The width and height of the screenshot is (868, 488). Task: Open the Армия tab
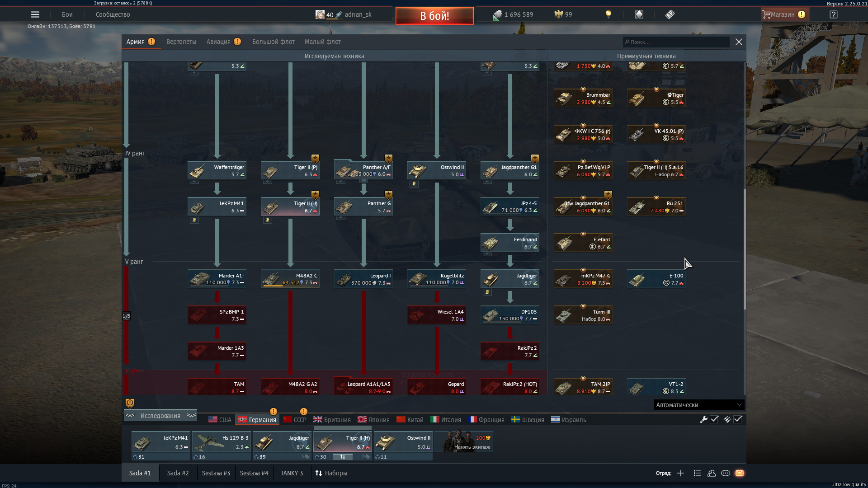click(141, 42)
